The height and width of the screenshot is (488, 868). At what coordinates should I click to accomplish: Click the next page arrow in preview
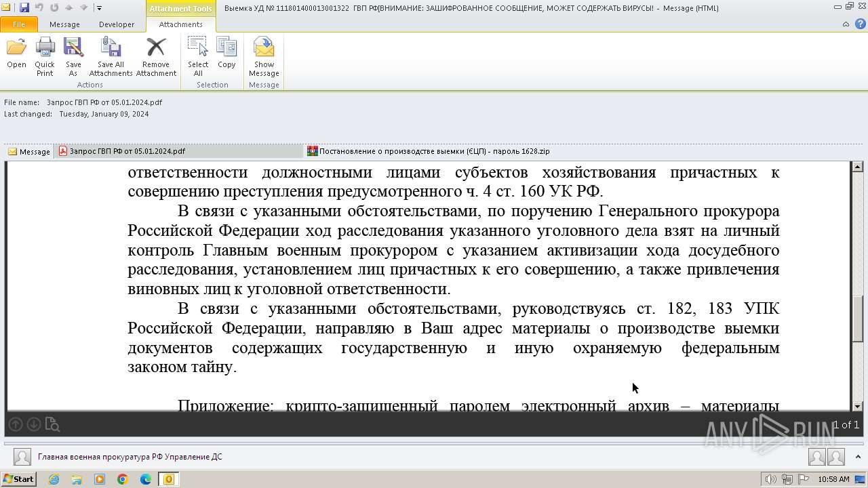click(x=33, y=424)
